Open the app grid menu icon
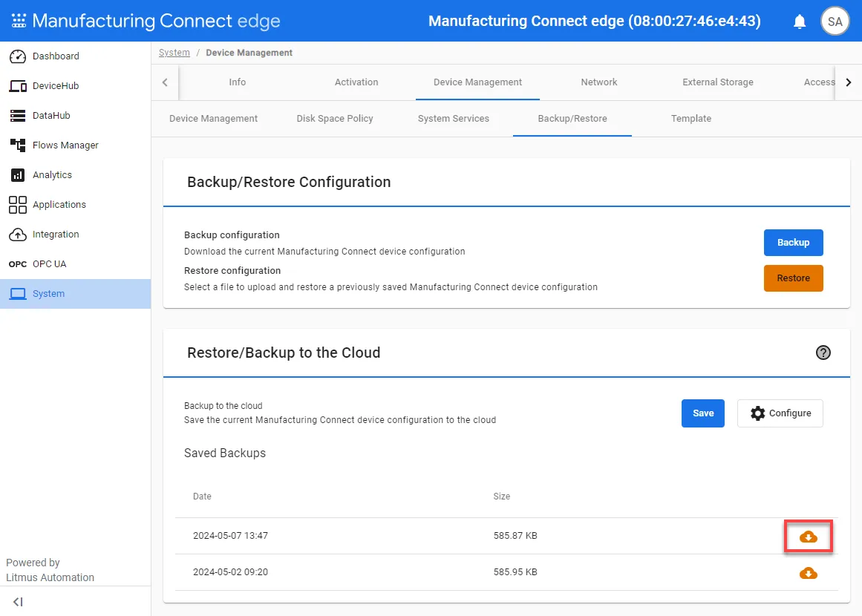The image size is (862, 616). coord(19,21)
